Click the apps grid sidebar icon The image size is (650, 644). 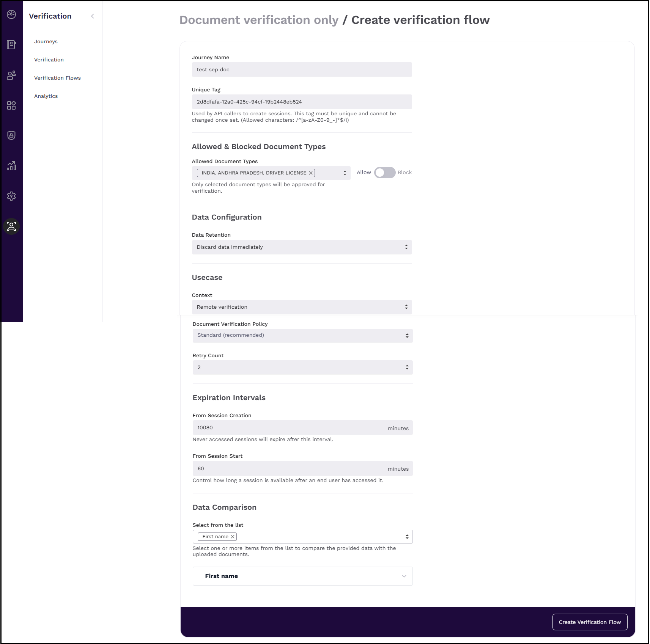pyautogui.click(x=11, y=105)
